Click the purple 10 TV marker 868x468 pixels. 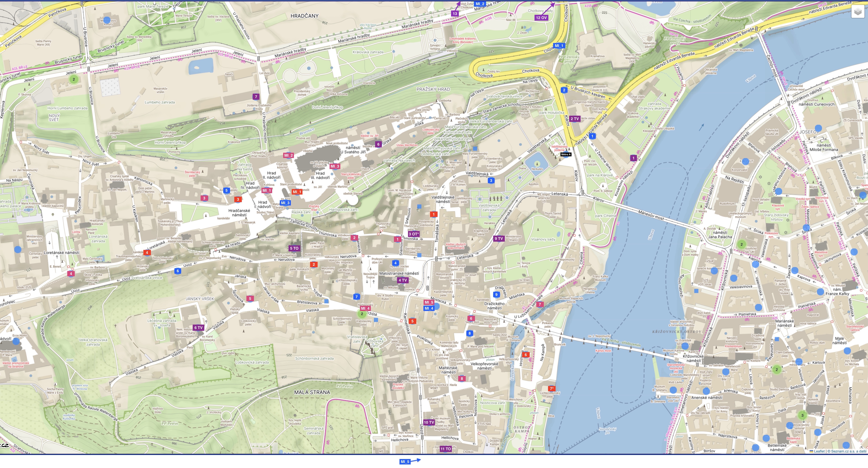click(429, 423)
